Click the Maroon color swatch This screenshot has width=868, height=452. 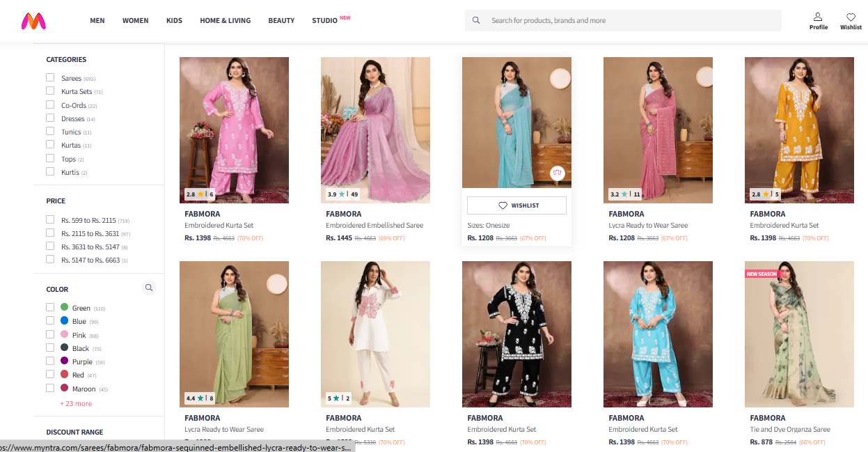pyautogui.click(x=64, y=388)
